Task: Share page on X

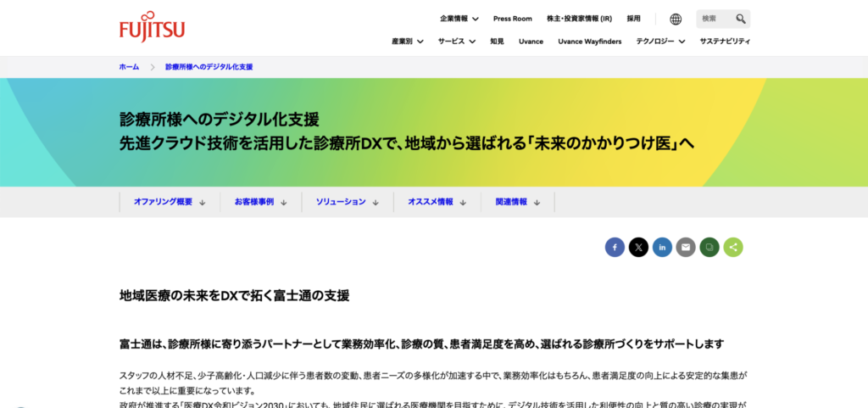Action: [x=638, y=247]
